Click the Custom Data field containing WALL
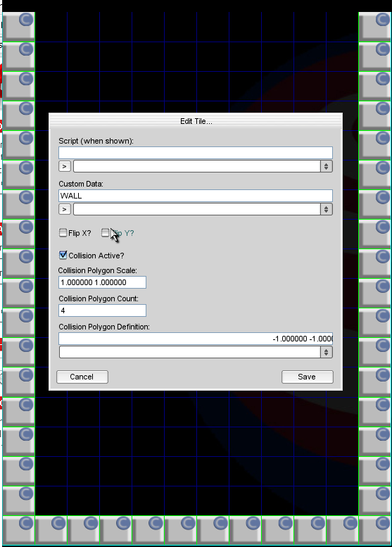The height and width of the screenshot is (547, 392). click(196, 196)
